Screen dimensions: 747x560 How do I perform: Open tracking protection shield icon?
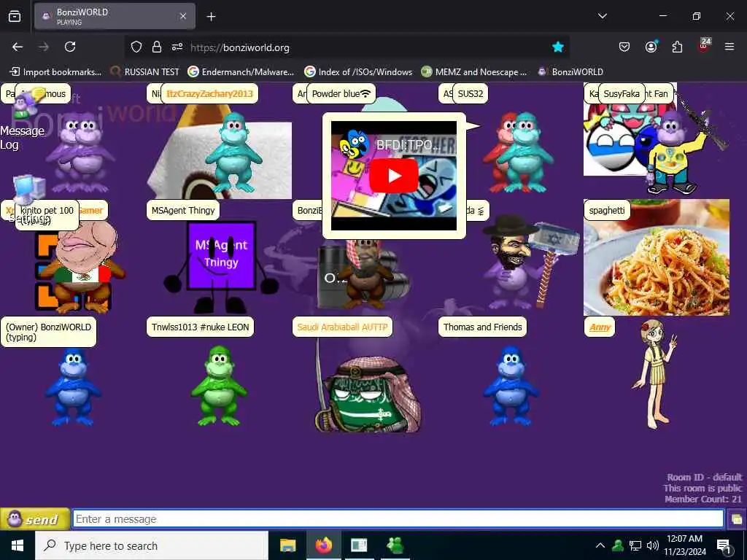(136, 47)
